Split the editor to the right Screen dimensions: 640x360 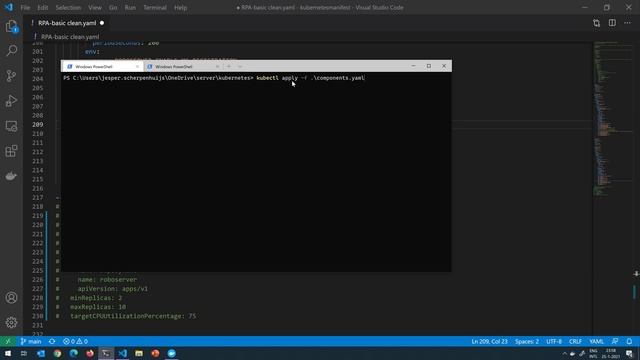tap(612, 23)
